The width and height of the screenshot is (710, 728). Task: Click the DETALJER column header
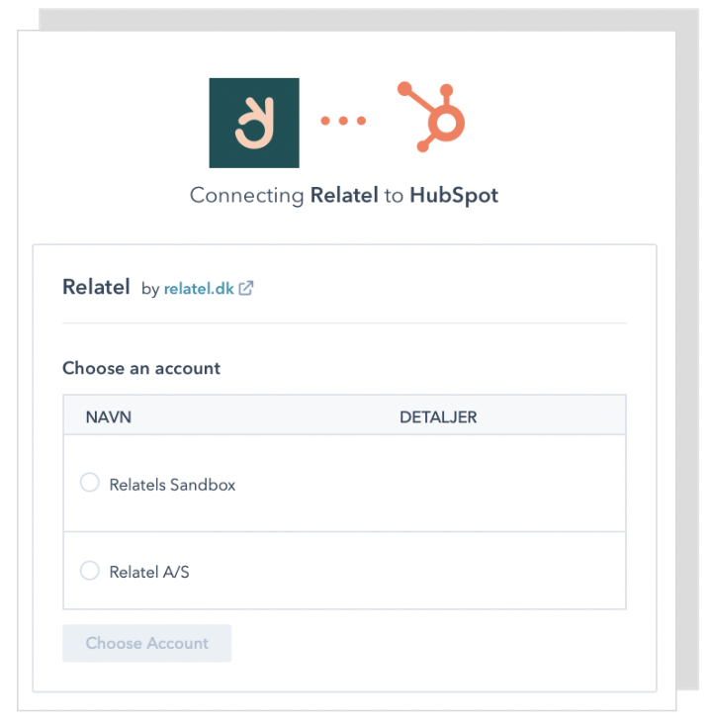click(438, 417)
